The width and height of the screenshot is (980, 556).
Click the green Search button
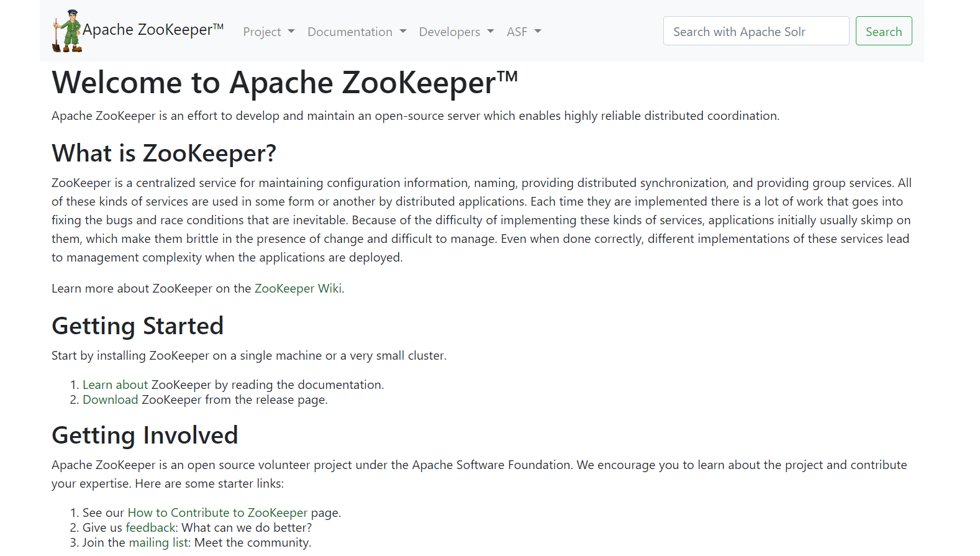(884, 31)
